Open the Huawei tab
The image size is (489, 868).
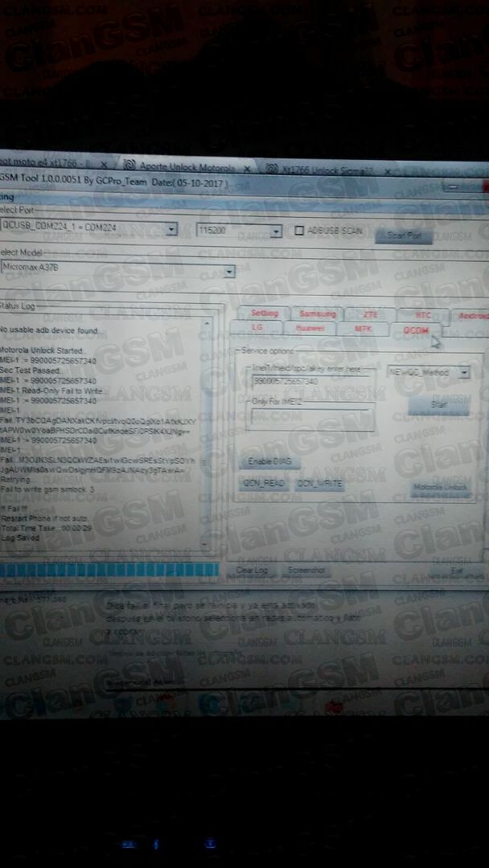click(x=310, y=328)
